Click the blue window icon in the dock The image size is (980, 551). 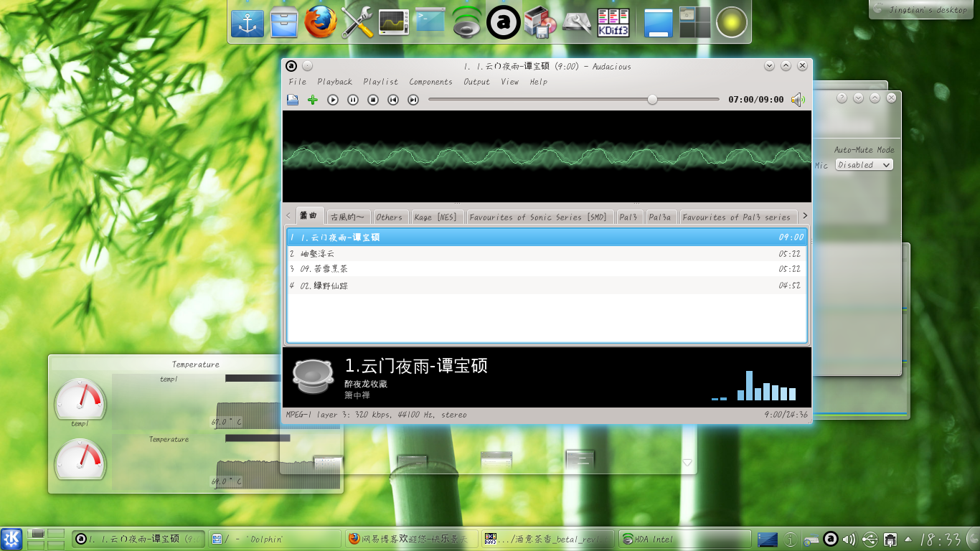659,23
